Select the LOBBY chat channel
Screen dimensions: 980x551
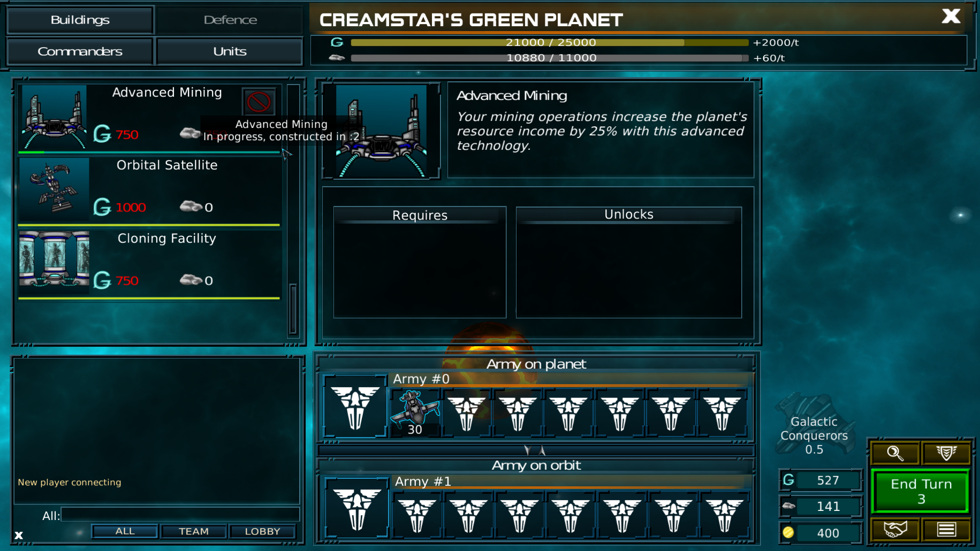click(262, 531)
